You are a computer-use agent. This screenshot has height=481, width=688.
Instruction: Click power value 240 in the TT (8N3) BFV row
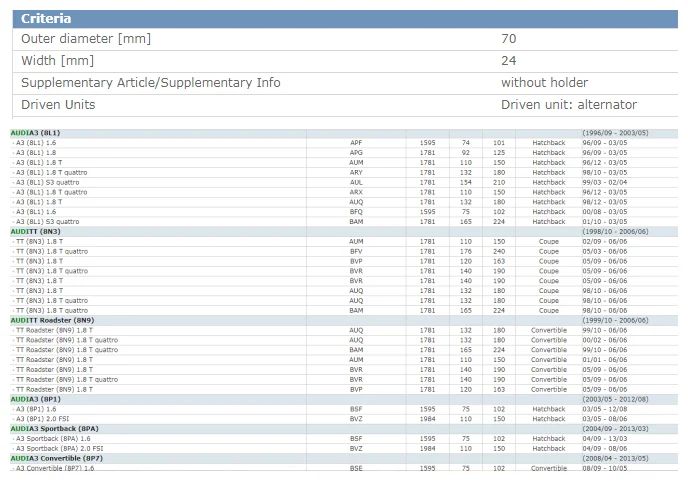[x=499, y=251]
